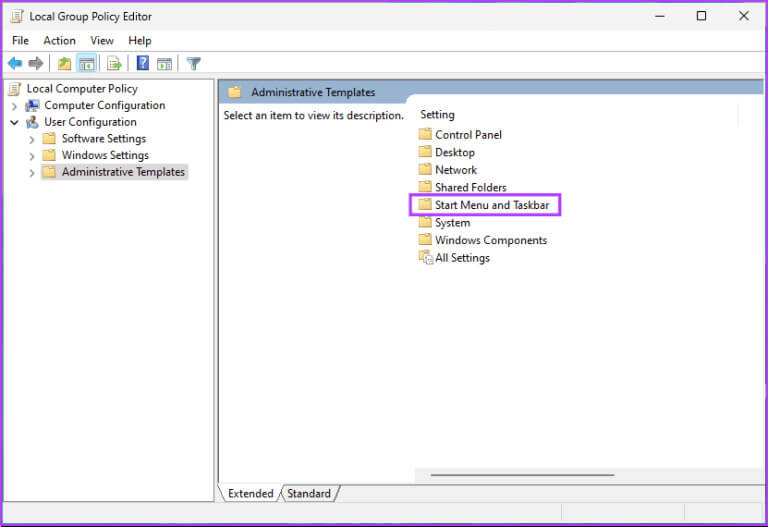The height and width of the screenshot is (527, 768).
Task: Click the Desktop folder icon
Action: pos(425,152)
